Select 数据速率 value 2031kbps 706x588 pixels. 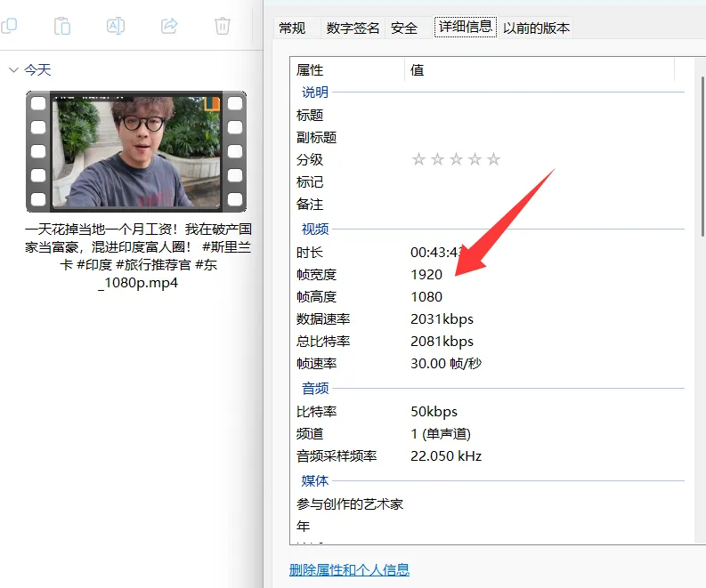pyautogui.click(x=442, y=319)
